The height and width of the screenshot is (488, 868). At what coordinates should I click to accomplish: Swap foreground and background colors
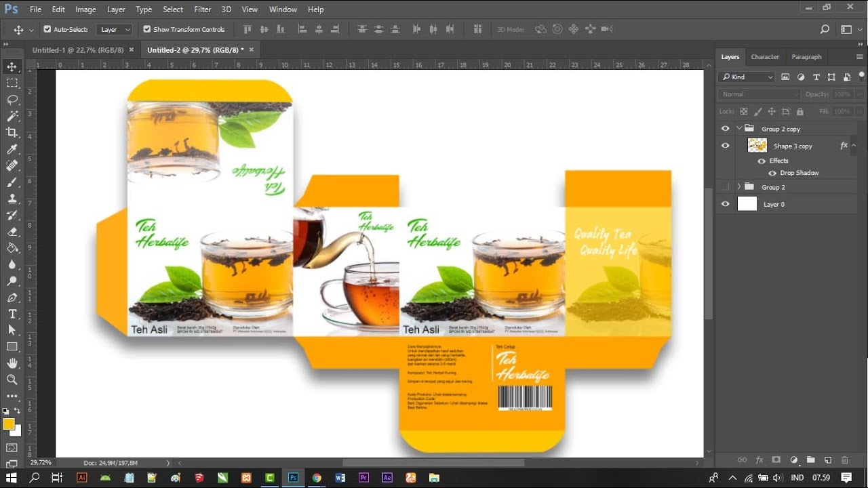[x=18, y=411]
